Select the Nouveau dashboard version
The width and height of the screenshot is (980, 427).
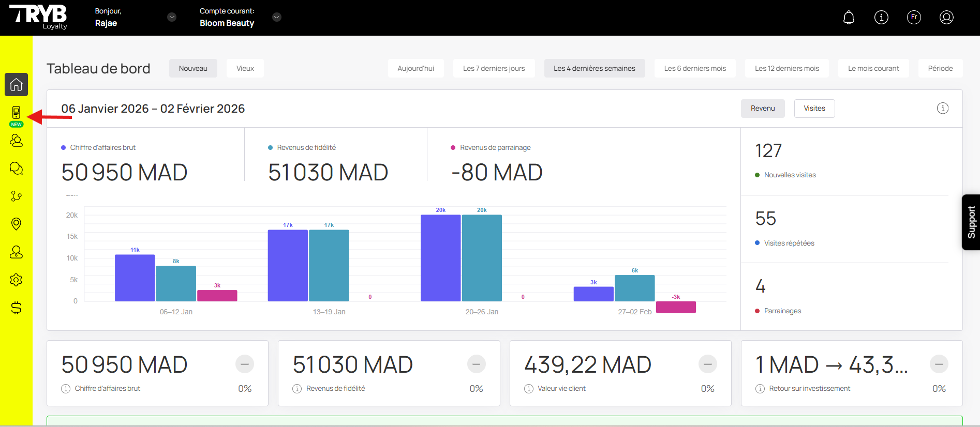click(193, 68)
